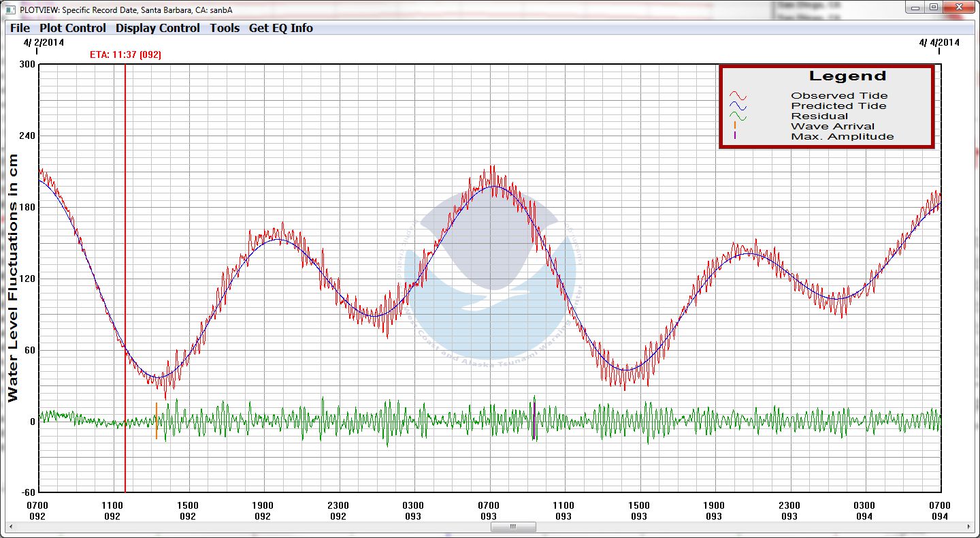Screen dimensions: 980x538
Task: Click the '2300 092' time axis label
Action: [338, 511]
